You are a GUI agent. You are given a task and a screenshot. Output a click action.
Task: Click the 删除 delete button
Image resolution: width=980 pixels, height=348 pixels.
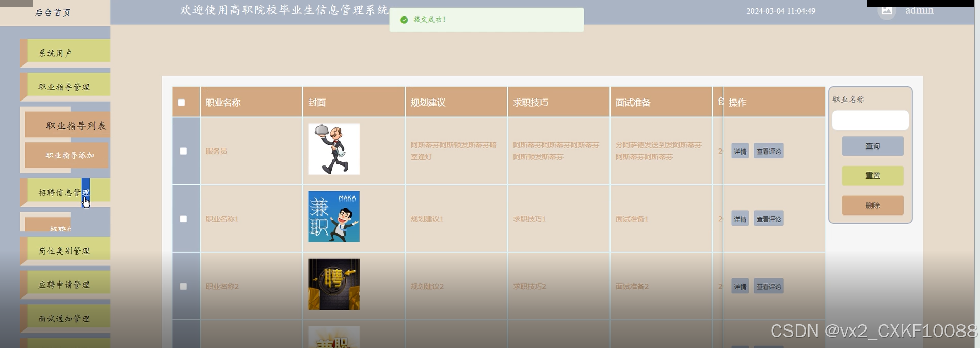873,205
